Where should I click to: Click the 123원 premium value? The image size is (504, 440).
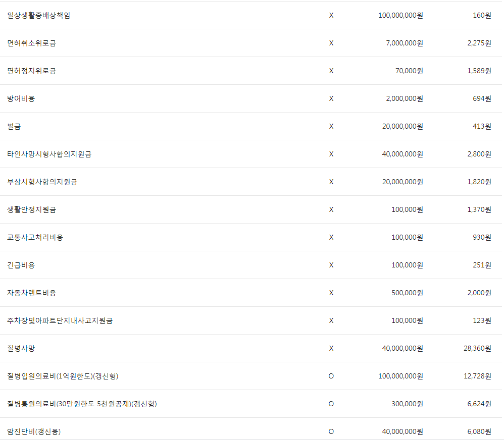(482, 320)
